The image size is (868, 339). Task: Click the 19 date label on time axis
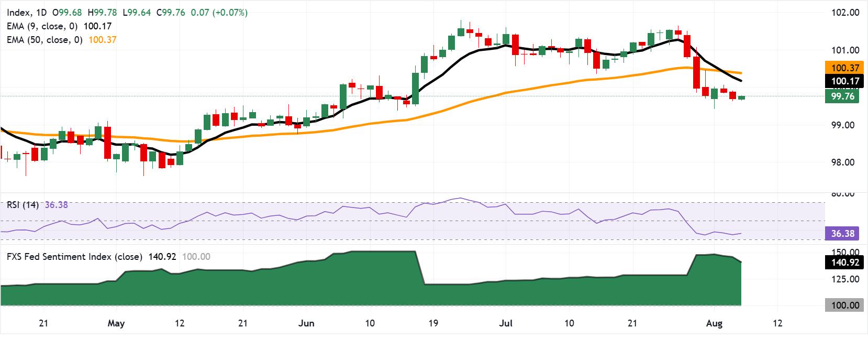[x=433, y=323]
